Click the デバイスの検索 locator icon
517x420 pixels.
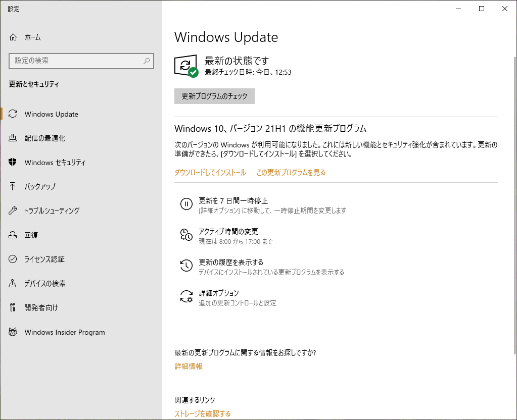tap(13, 283)
